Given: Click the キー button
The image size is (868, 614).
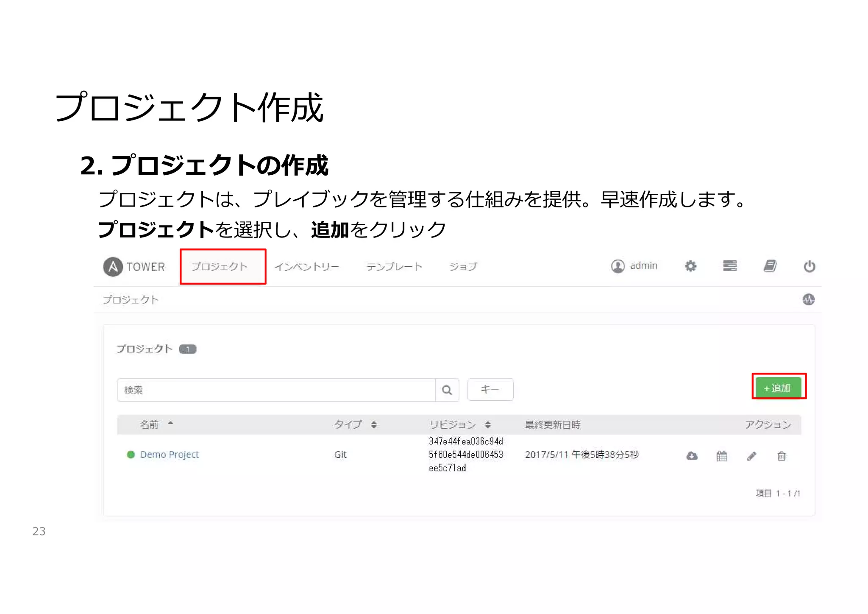Looking at the screenshot, I should point(490,389).
